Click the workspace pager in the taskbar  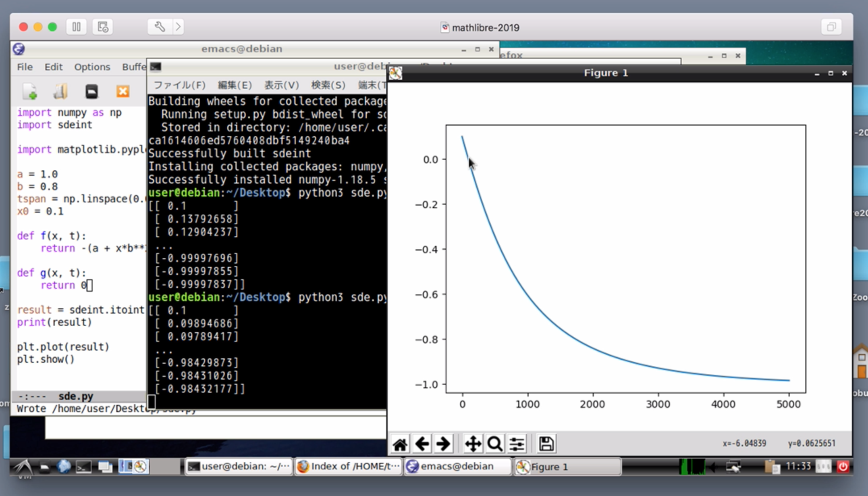149,467
